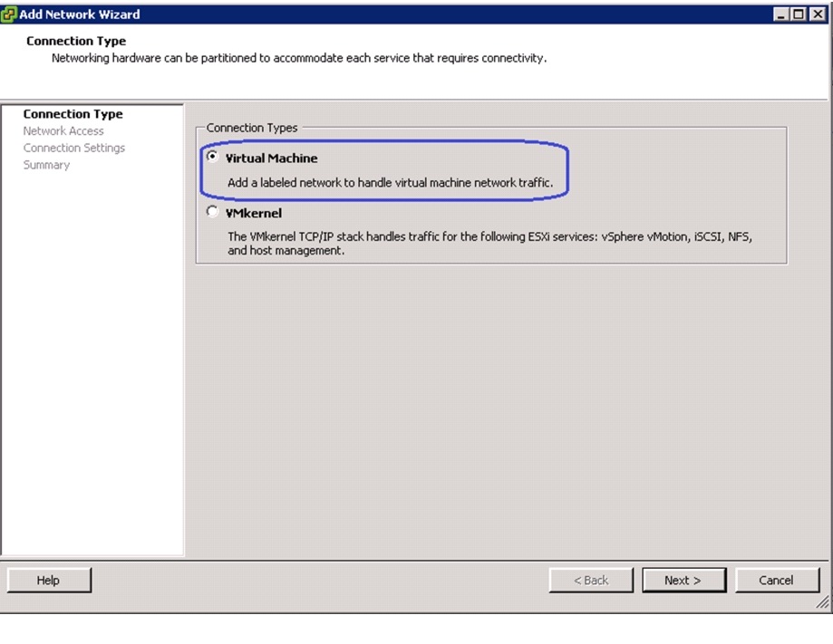Click the window resize grip corner
Screen dimensions: 833x644
coord(822,601)
